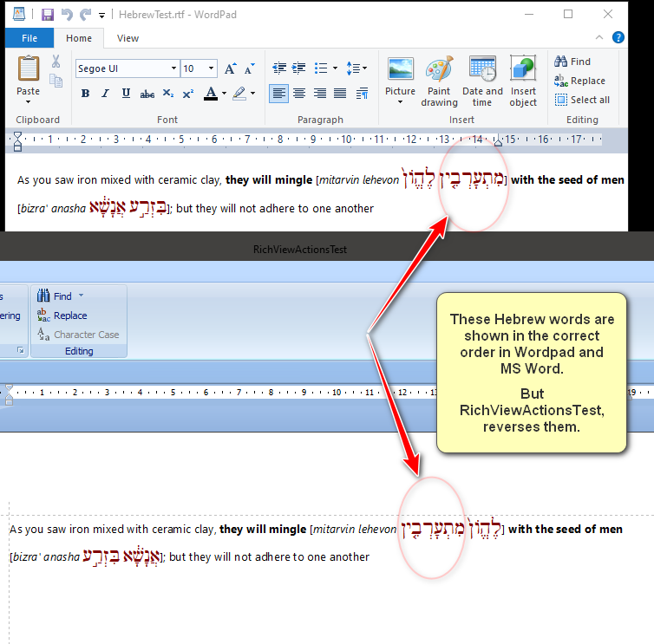Enable center text alignment

coord(299,94)
